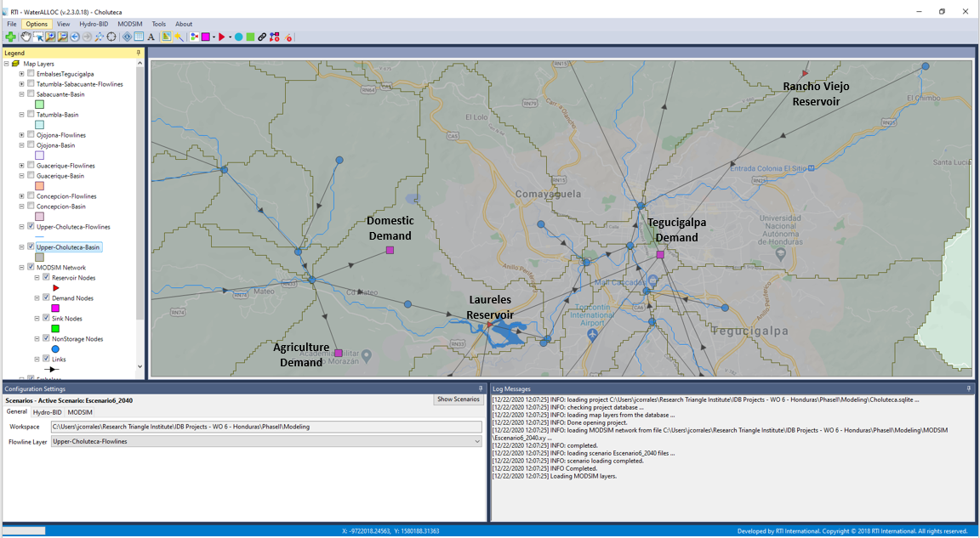Click the Sabacuante-Basin green color swatch
This screenshot has height=538, width=980.
[x=39, y=105]
